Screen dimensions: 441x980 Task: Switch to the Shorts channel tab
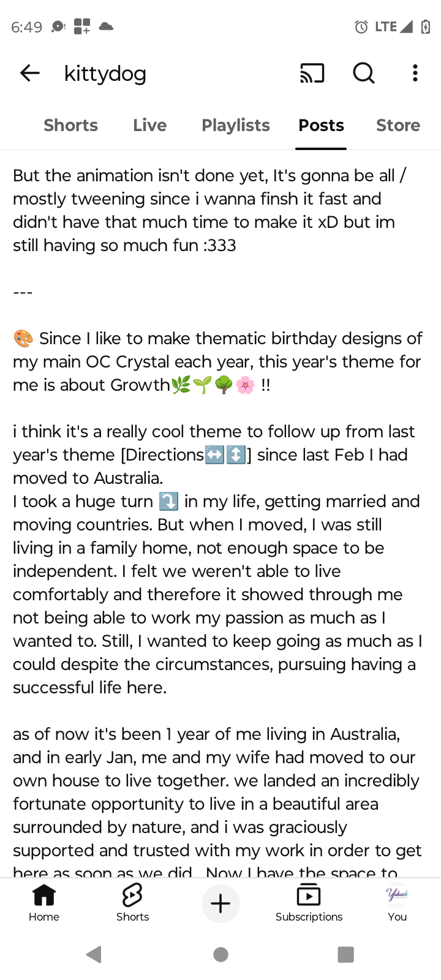pos(70,126)
